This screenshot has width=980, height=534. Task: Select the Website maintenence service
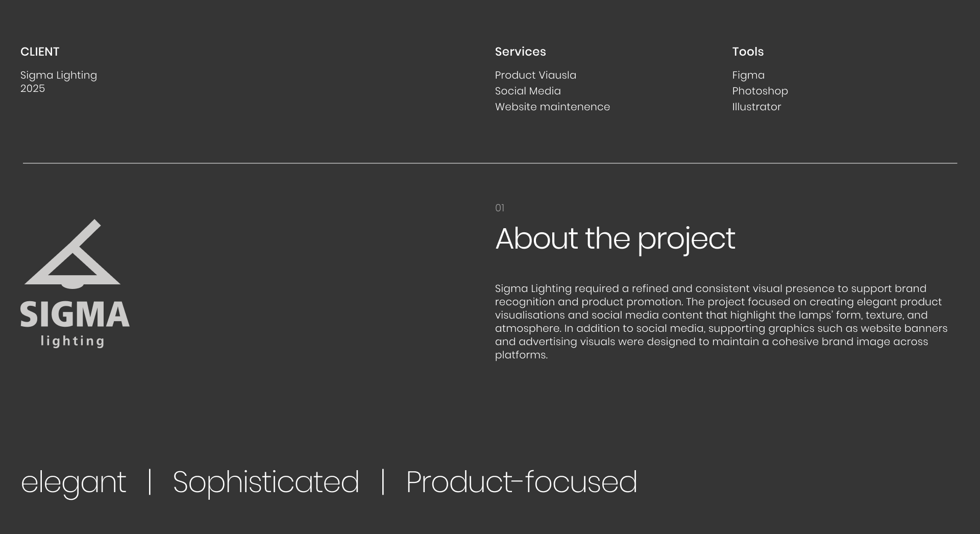tap(552, 107)
